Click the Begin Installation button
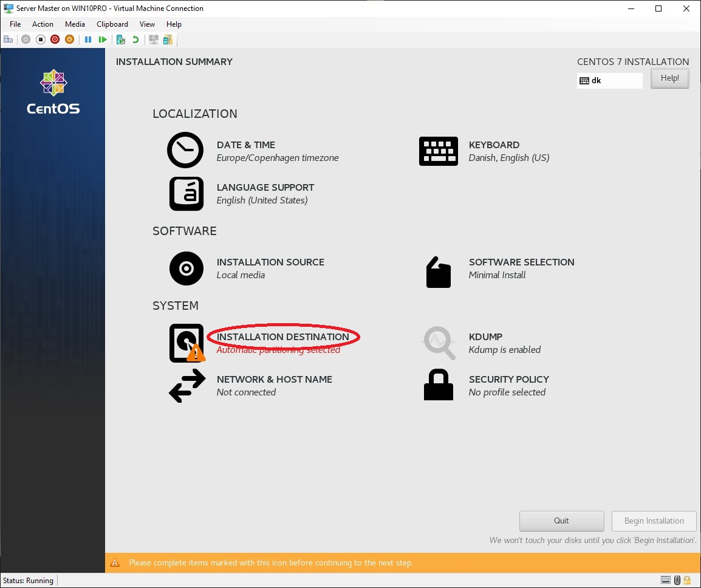Image resolution: width=701 pixels, height=588 pixels. [x=654, y=521]
